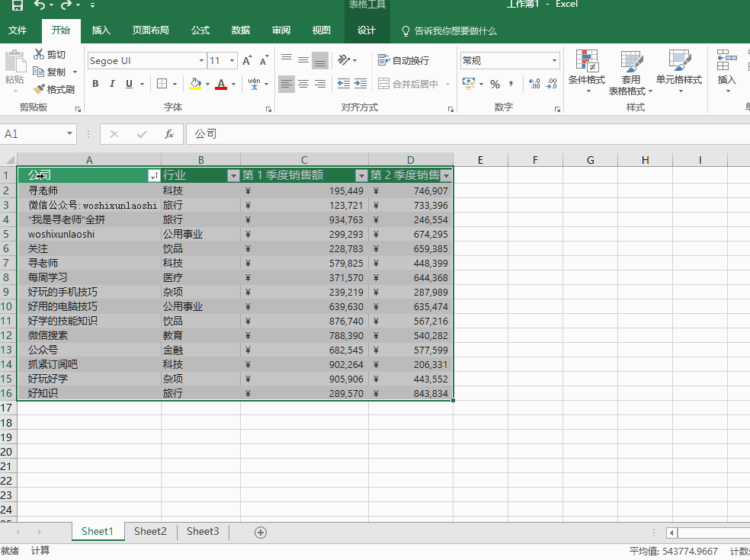Open Conditional Formatting (条件格式) button
The image size is (750, 560).
click(586, 70)
